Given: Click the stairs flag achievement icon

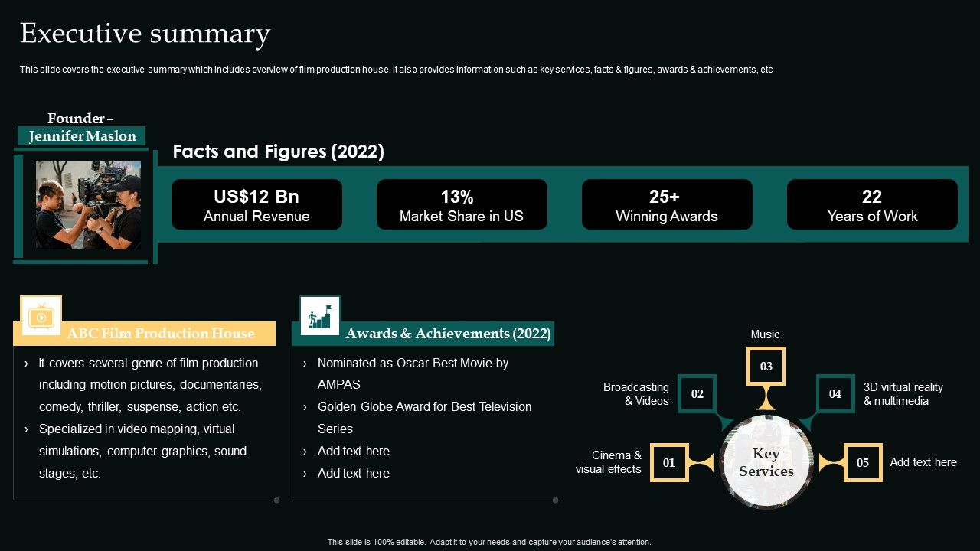Looking at the screenshot, I should click(320, 315).
